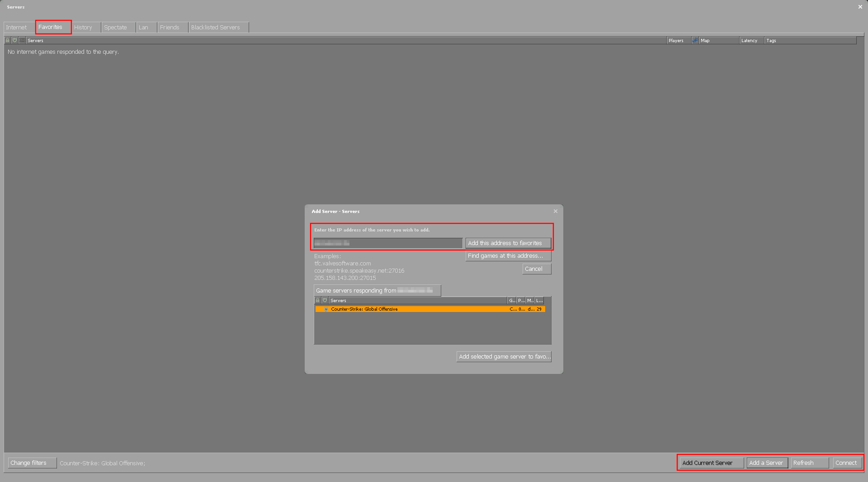
Task: Click the latency value 29 in server row
Action: pyautogui.click(x=539, y=309)
